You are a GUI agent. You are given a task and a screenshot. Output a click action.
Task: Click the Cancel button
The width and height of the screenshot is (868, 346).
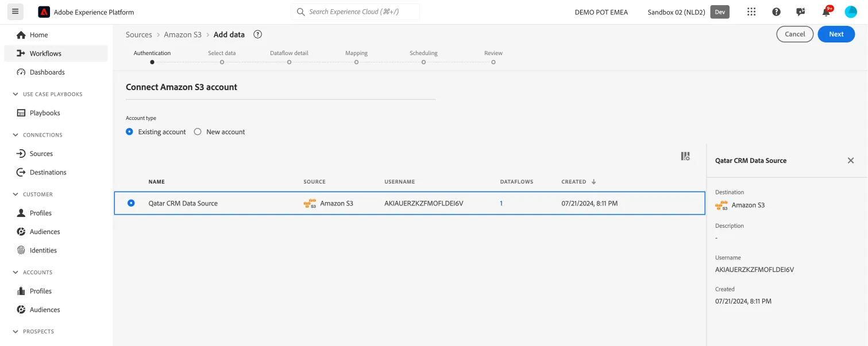pos(794,34)
